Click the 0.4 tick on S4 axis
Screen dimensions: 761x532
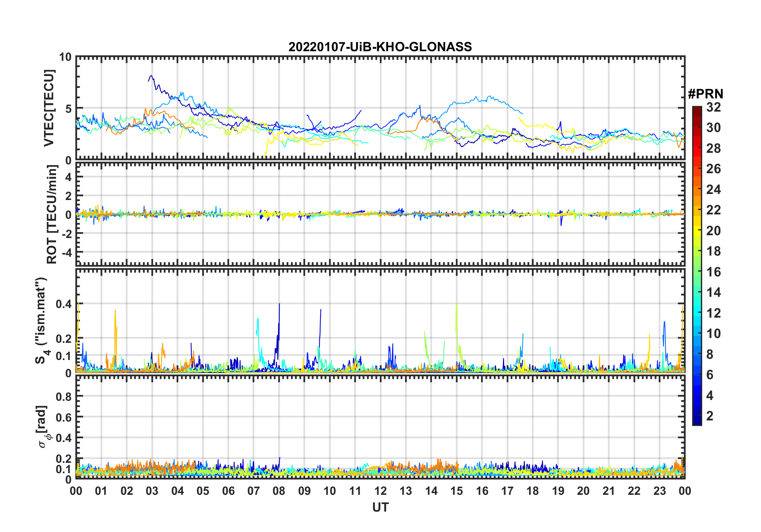pyautogui.click(x=64, y=304)
